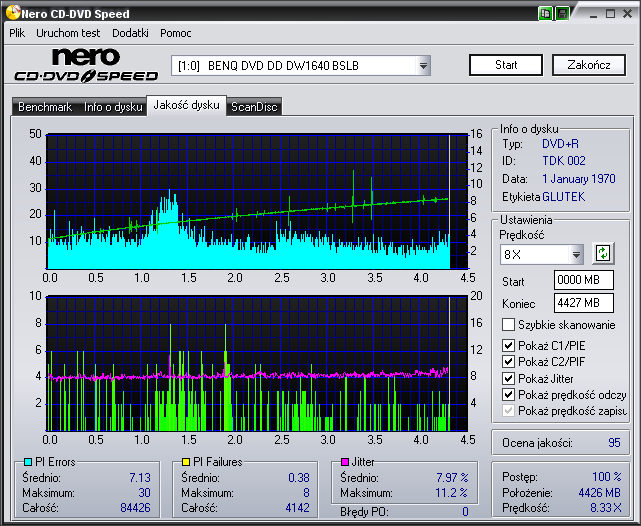Screen dimensions: 641x526
Task: Click the green refresh speed settings icon
Action: (x=603, y=253)
